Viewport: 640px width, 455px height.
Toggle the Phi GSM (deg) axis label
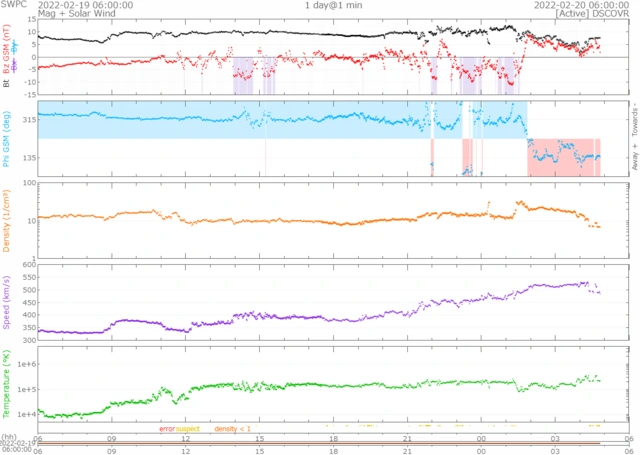[6, 139]
